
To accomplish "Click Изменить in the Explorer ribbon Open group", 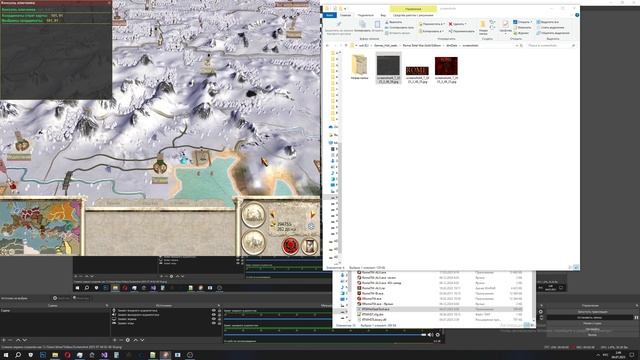I will tap(522, 27).
